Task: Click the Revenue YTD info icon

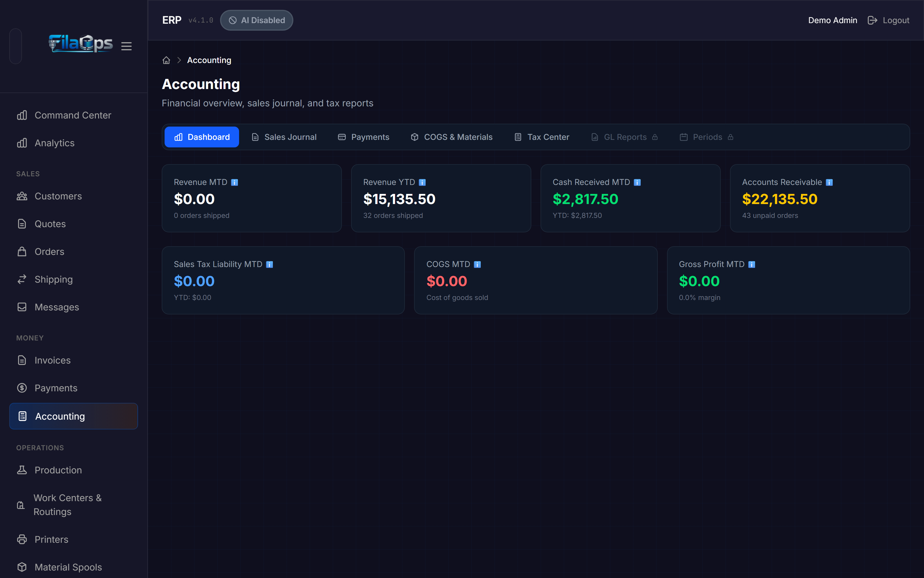Action: tap(422, 182)
